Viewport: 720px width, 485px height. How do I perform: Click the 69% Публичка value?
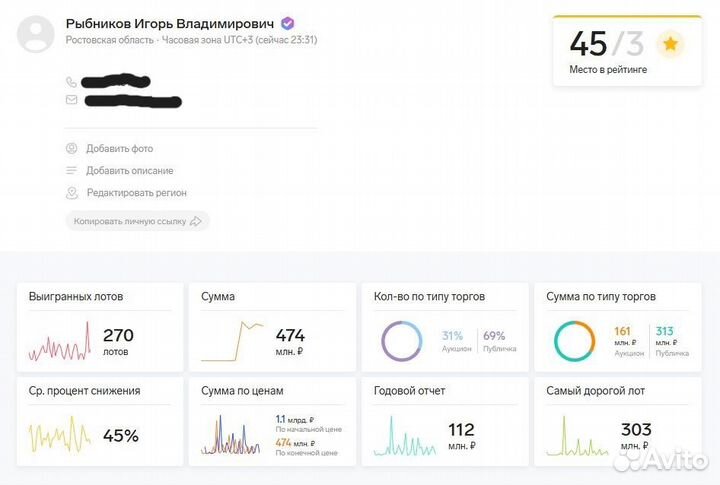coord(500,341)
